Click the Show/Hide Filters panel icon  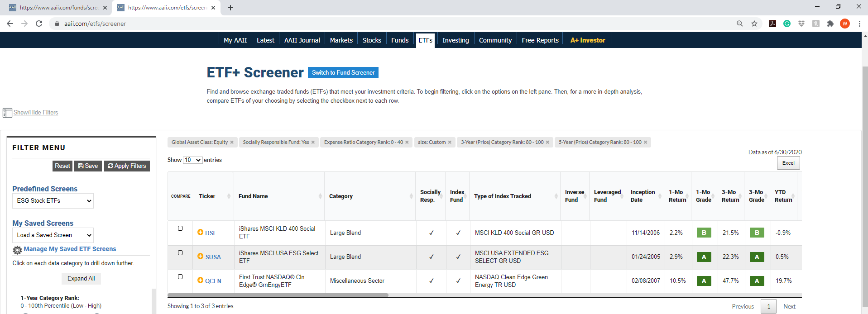click(x=7, y=113)
